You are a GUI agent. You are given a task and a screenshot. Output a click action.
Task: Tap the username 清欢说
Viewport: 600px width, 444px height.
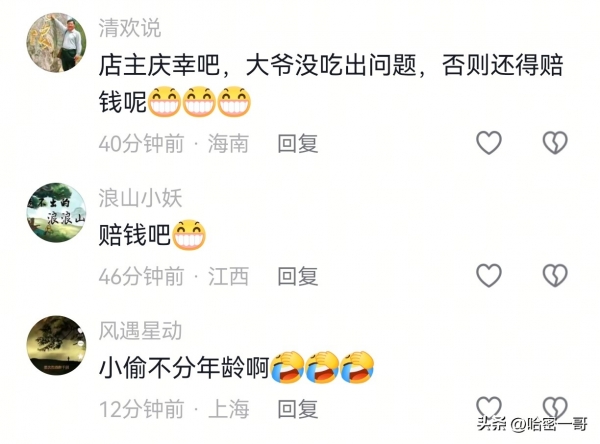pyautogui.click(x=130, y=28)
